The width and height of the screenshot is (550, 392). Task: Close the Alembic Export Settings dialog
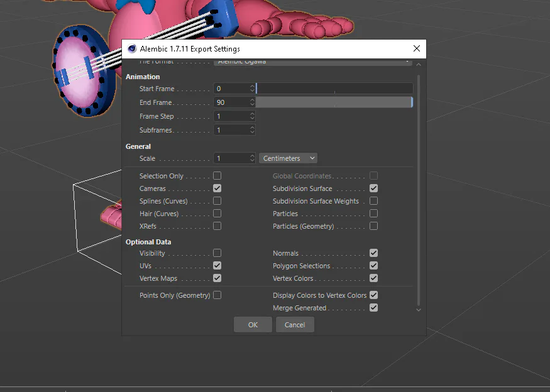pos(416,49)
